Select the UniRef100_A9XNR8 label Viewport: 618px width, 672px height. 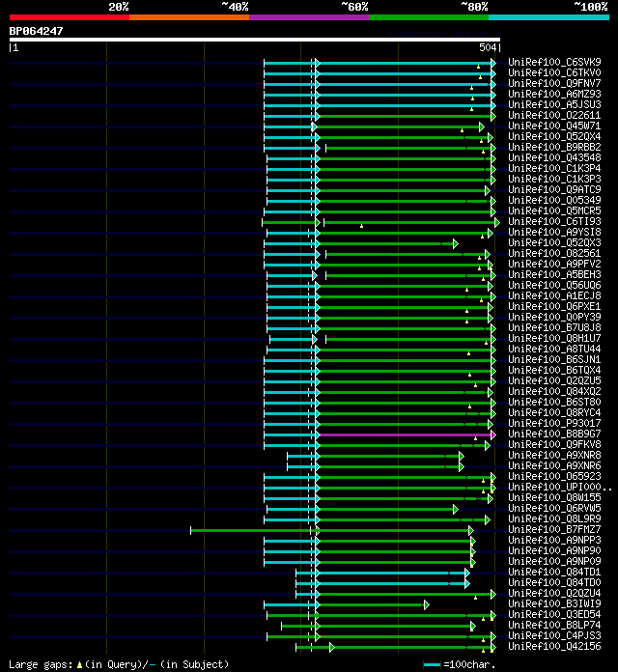click(554, 455)
